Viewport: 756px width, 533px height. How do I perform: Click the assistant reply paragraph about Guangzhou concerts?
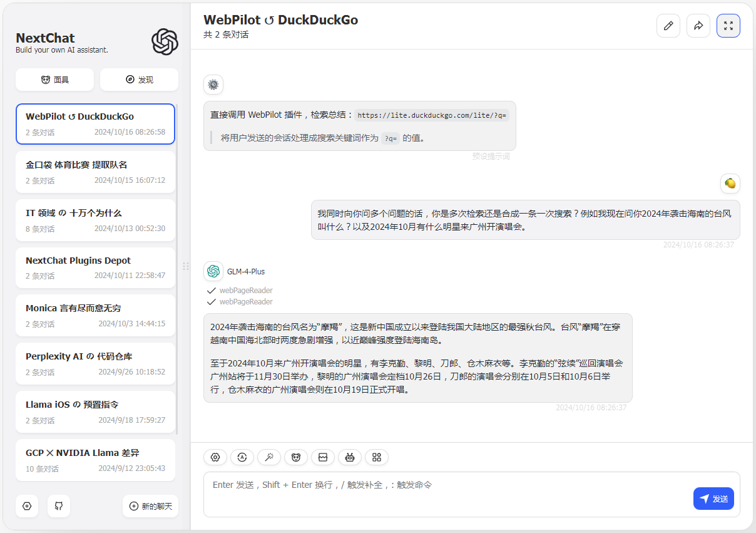pos(417,376)
